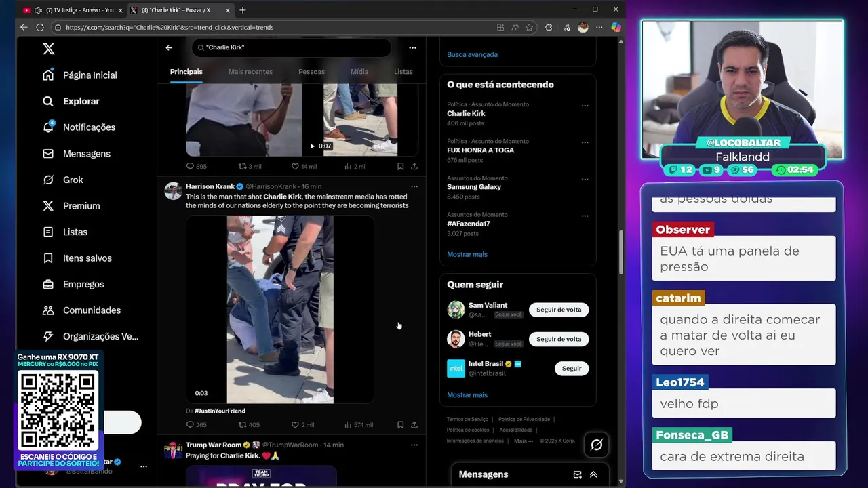Click the Grok floating button

[x=597, y=445]
